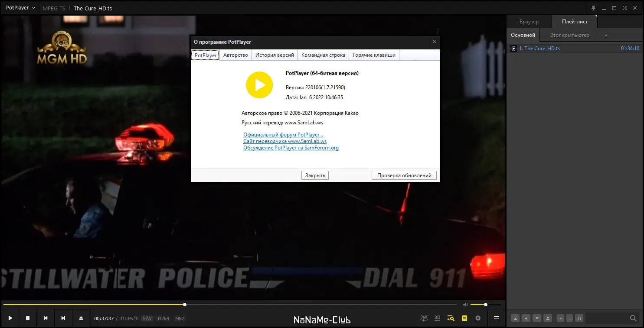Open the Командная строка tab
The width and height of the screenshot is (644, 328).
(x=323, y=55)
